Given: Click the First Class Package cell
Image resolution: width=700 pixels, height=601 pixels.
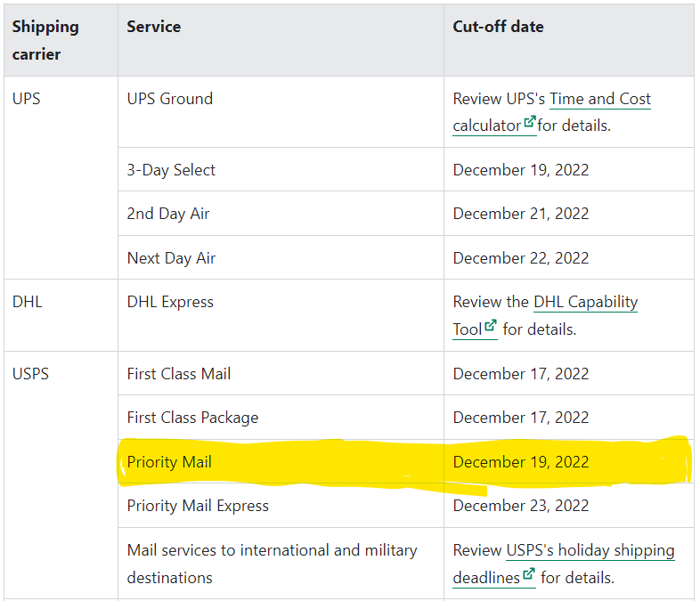Looking at the screenshot, I should pos(281,418).
